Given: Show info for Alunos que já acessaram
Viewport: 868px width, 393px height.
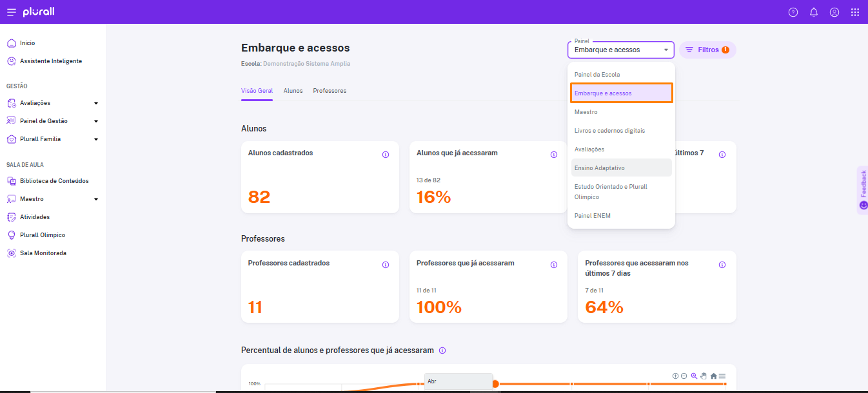Looking at the screenshot, I should coord(554,155).
